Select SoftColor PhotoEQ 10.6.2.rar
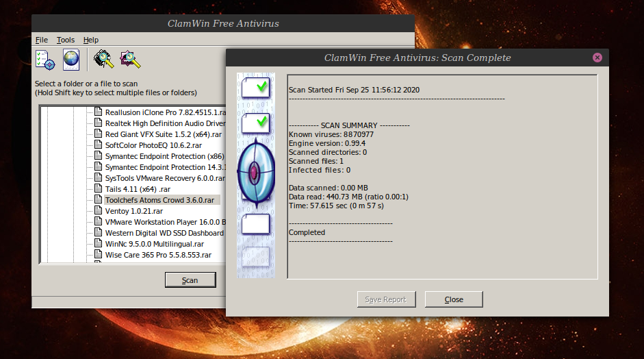This screenshot has width=644, height=359. (x=153, y=145)
